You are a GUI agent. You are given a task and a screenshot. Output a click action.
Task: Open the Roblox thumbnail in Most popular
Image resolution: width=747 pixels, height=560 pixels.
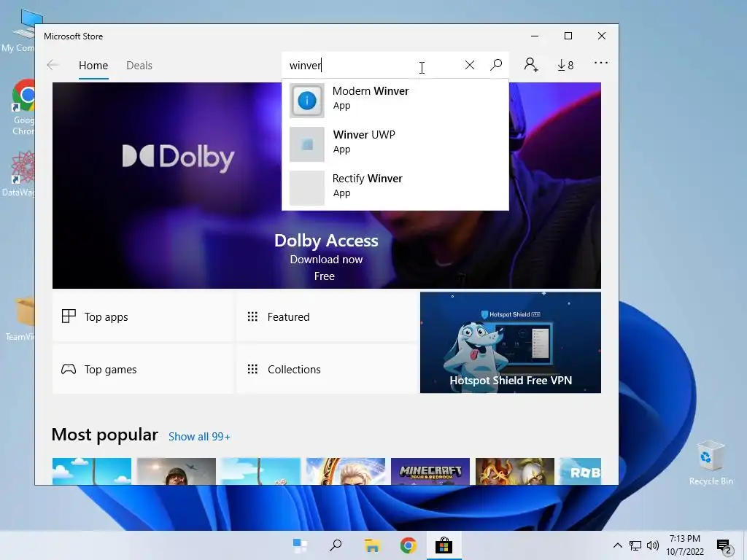click(580, 472)
